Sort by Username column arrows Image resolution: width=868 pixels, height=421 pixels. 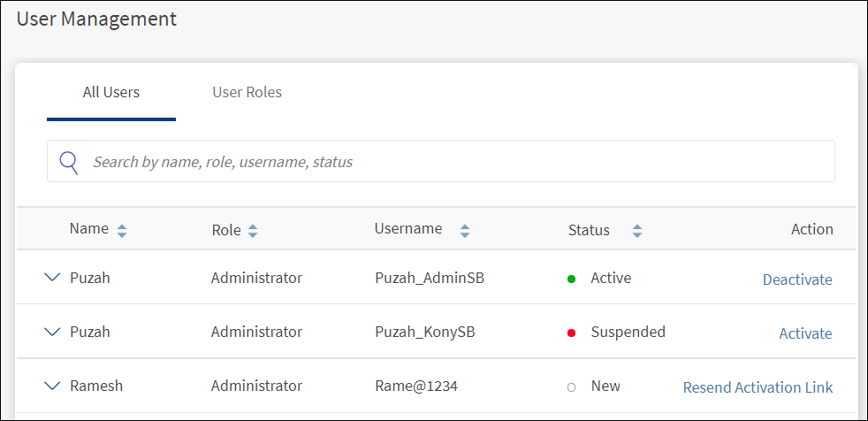tap(465, 231)
